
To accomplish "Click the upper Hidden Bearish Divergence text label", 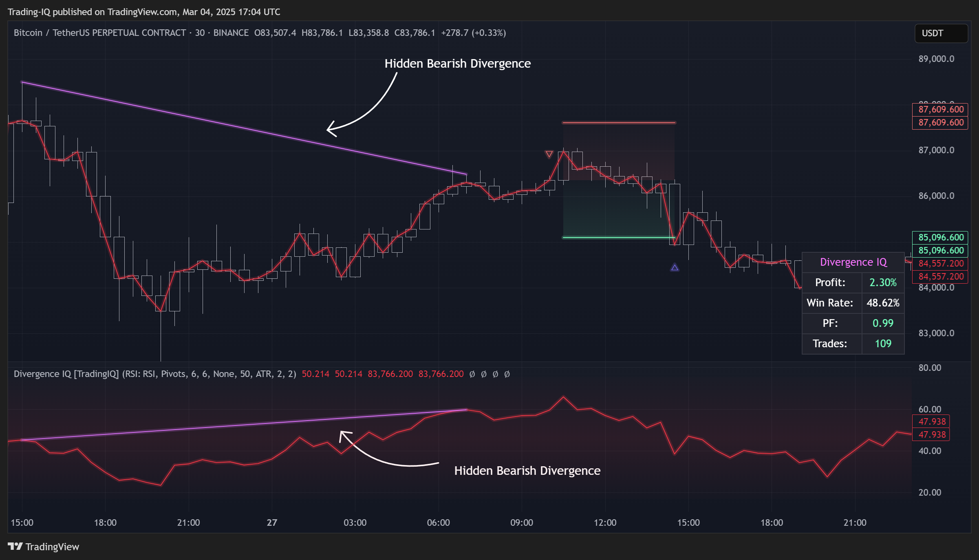I will point(458,64).
